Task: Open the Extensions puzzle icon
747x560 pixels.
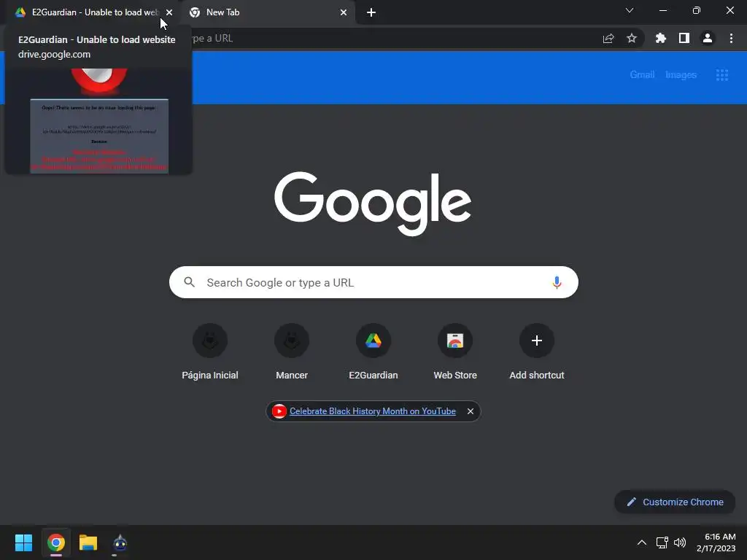Action: click(660, 38)
